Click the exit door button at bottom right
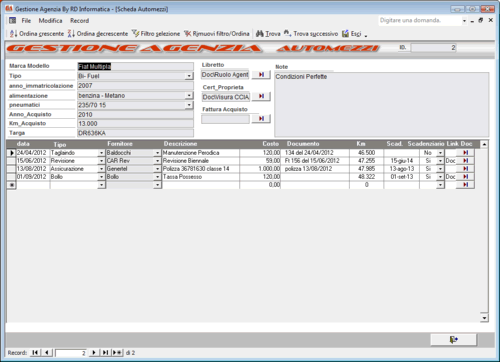Image resolution: width=500 pixels, height=362 pixels. (x=454, y=340)
